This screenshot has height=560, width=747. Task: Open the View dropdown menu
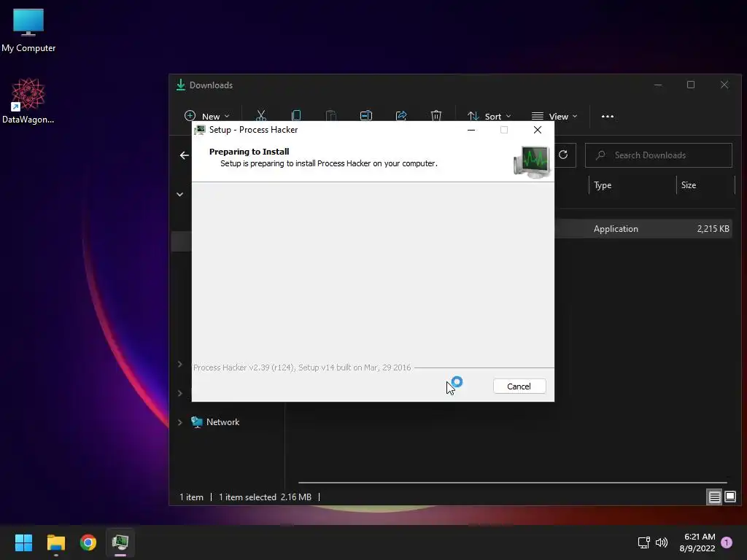tap(554, 116)
